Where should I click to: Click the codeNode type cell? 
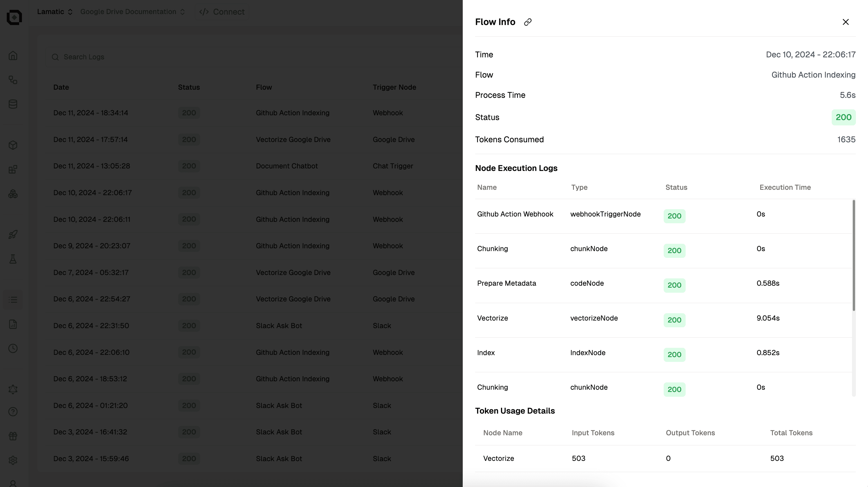(587, 283)
